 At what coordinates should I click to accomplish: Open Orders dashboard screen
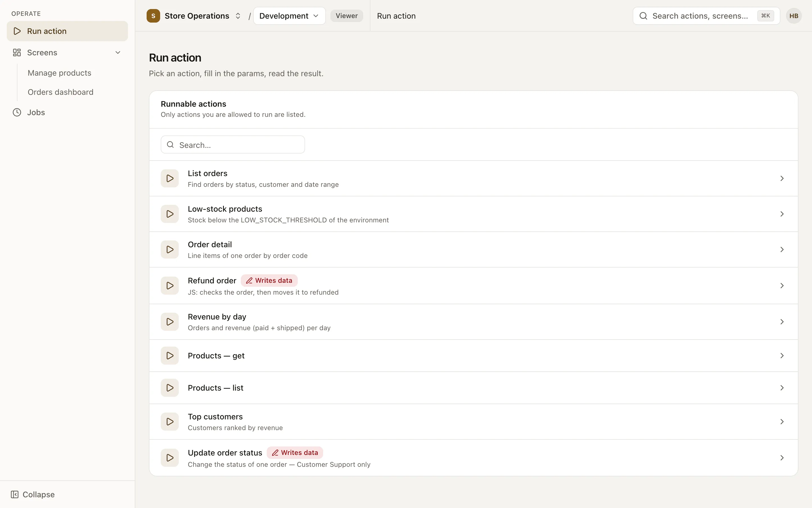click(60, 92)
